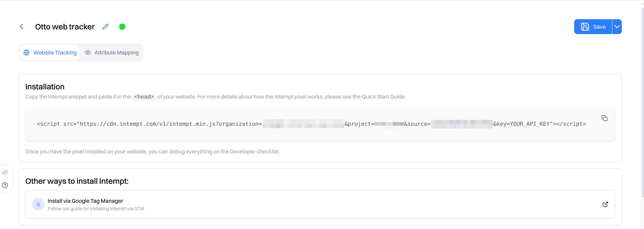Click the head tag code label
The image size is (644, 229).
(x=144, y=97)
